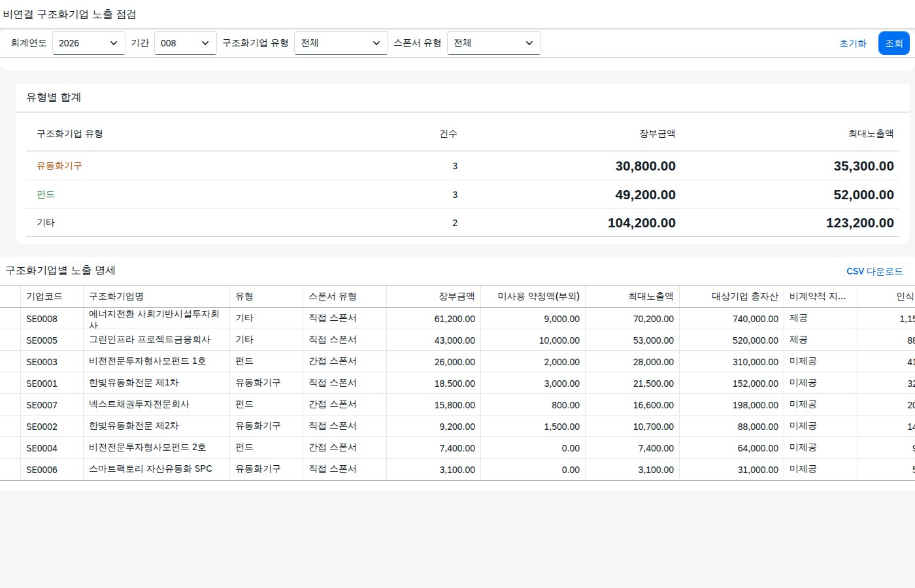
Task: Click summary value 30,800.00
Action: click(x=645, y=167)
